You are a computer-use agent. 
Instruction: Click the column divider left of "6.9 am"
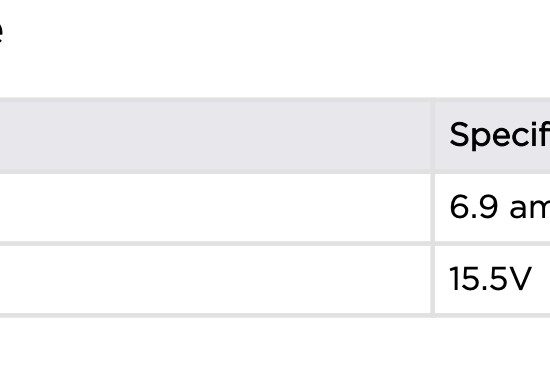[433, 208]
